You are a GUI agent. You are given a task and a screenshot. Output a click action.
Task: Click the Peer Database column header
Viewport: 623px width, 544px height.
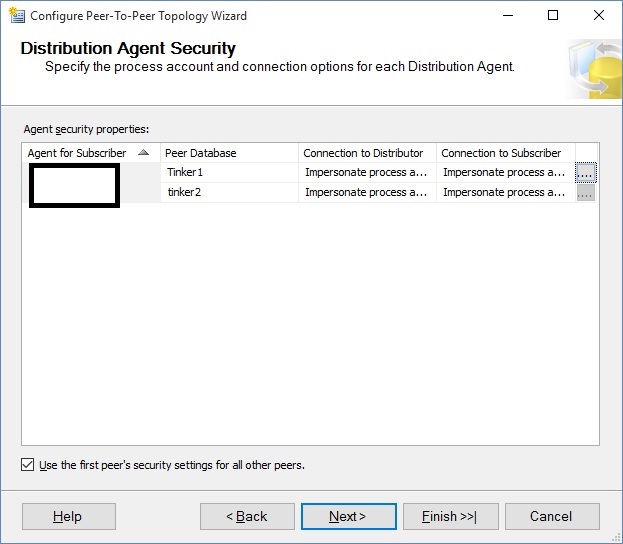coord(201,153)
